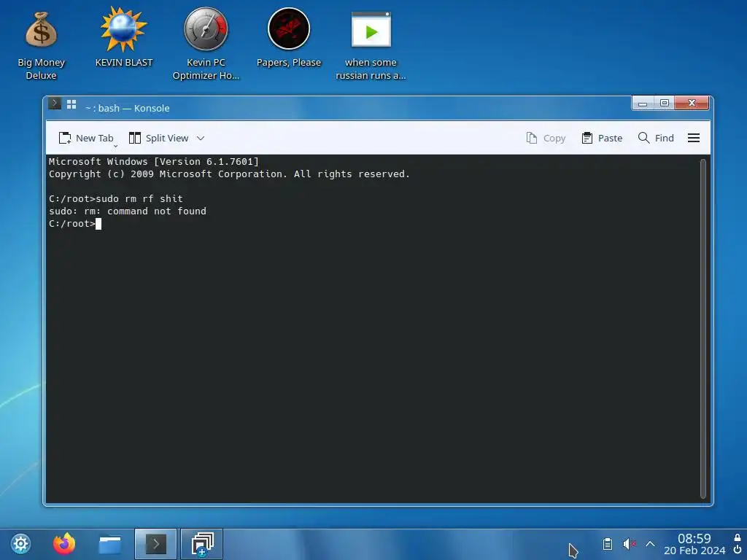The width and height of the screenshot is (747, 560).
Task: Open the New Tab dropdown arrow
Action: point(115,146)
